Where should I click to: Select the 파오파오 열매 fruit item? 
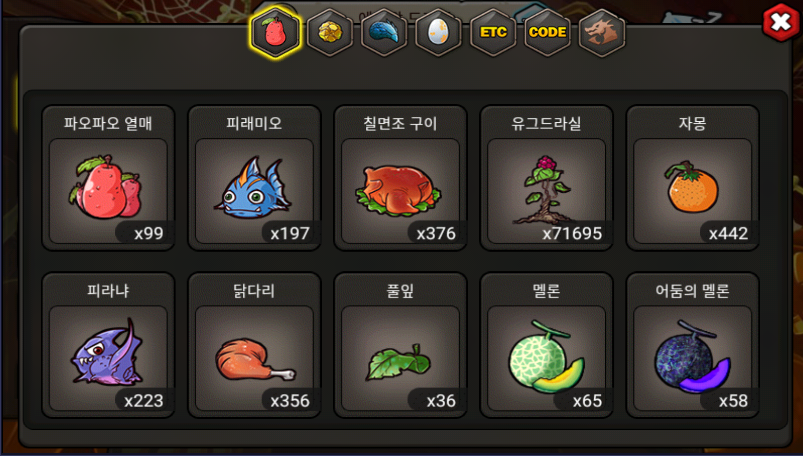[x=108, y=178]
